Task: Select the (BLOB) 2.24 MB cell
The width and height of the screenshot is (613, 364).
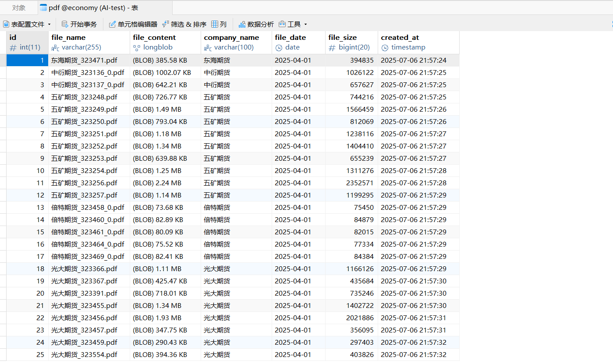Action: pyautogui.click(x=165, y=183)
